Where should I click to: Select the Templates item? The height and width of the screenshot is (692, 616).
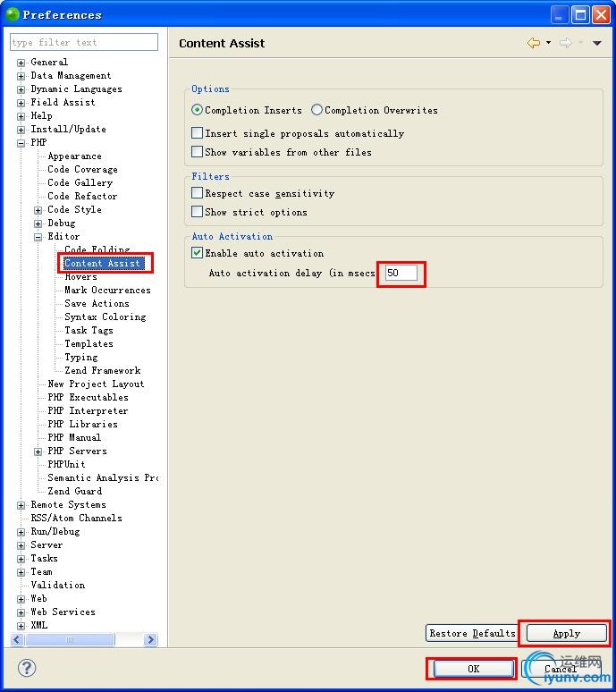point(89,343)
